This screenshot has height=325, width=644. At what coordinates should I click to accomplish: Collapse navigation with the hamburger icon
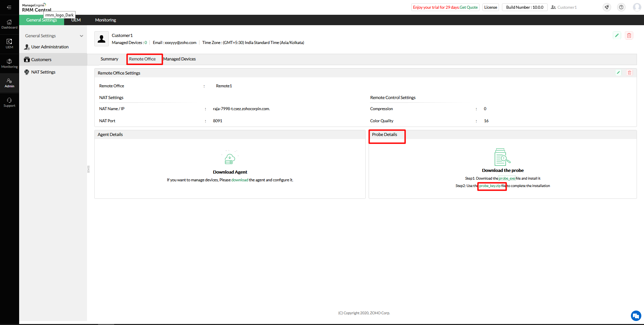pyautogui.click(x=9, y=7)
